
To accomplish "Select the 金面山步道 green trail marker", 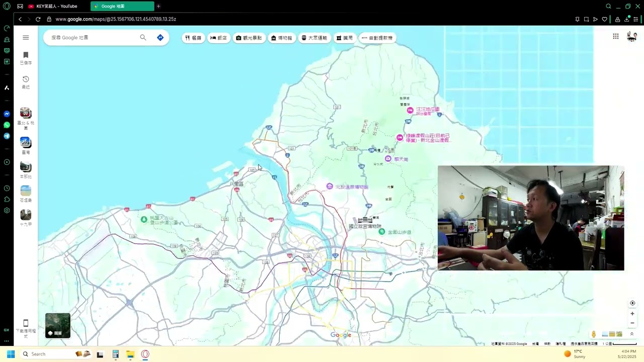I will click(x=382, y=232).
